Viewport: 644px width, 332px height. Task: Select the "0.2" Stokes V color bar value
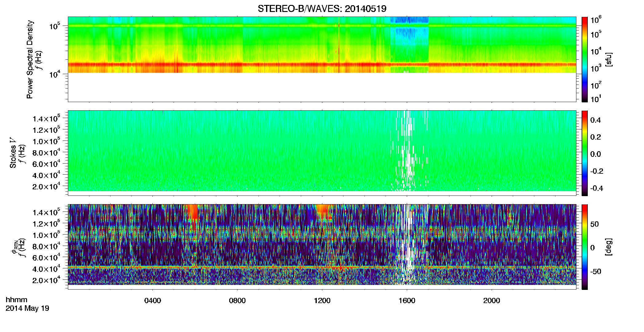[x=595, y=137]
